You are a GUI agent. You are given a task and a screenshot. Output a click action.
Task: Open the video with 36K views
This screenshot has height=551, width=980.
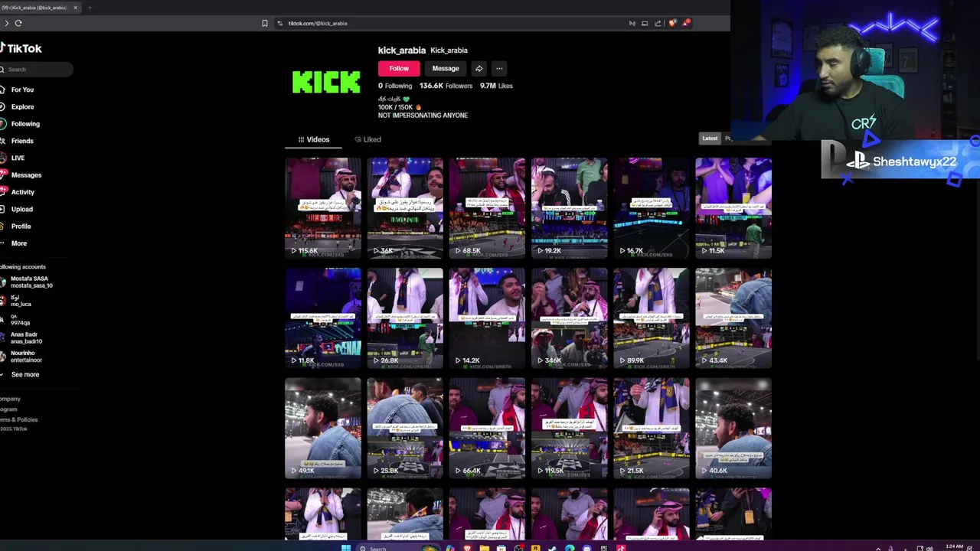405,208
